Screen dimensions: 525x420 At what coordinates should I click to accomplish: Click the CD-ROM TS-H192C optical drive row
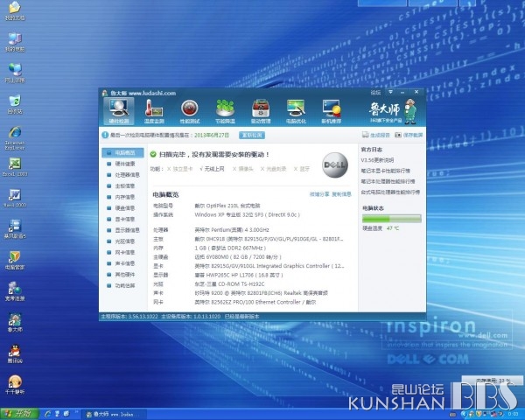pos(209,284)
